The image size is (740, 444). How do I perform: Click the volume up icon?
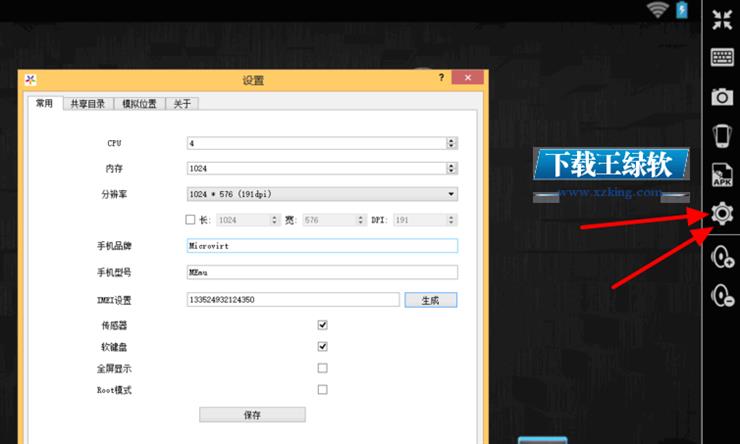(x=723, y=257)
